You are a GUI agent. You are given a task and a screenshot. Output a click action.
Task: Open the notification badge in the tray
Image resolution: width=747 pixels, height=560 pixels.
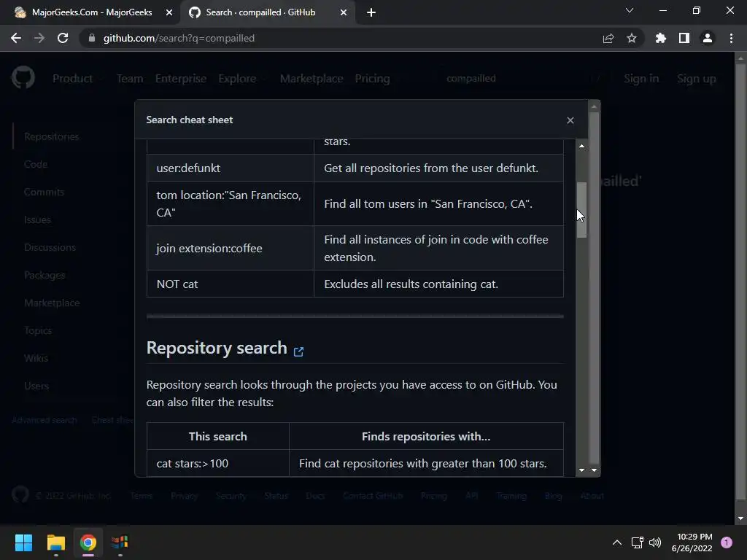(x=727, y=542)
